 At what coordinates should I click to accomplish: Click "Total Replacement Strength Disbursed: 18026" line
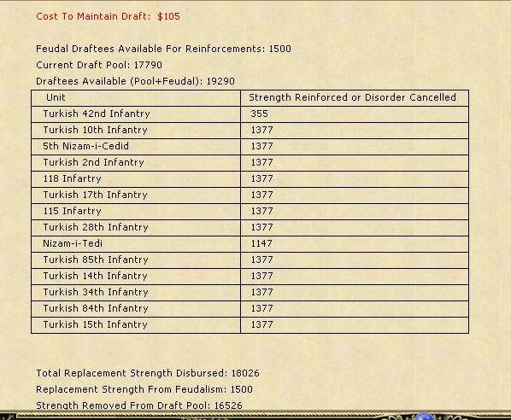[148, 373]
